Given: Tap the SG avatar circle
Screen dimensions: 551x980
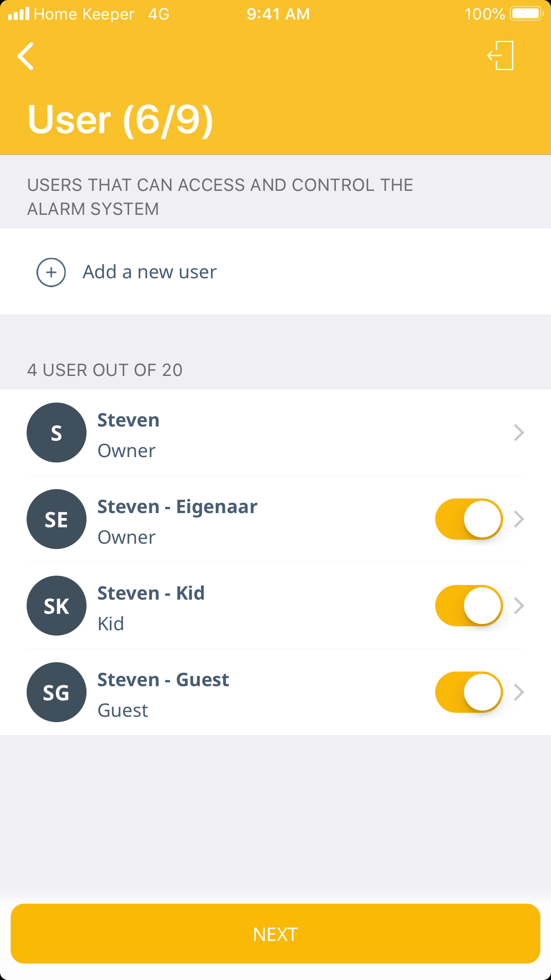Looking at the screenshot, I should [56, 692].
